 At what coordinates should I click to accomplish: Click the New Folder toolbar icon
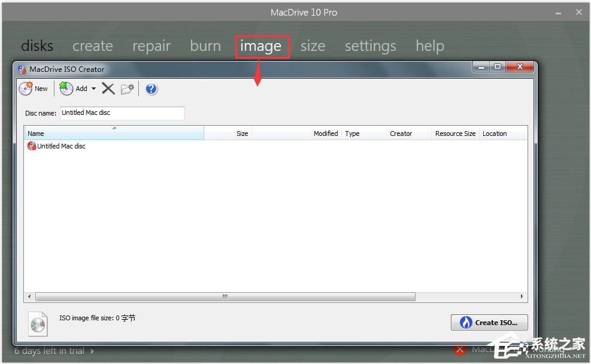(128, 89)
